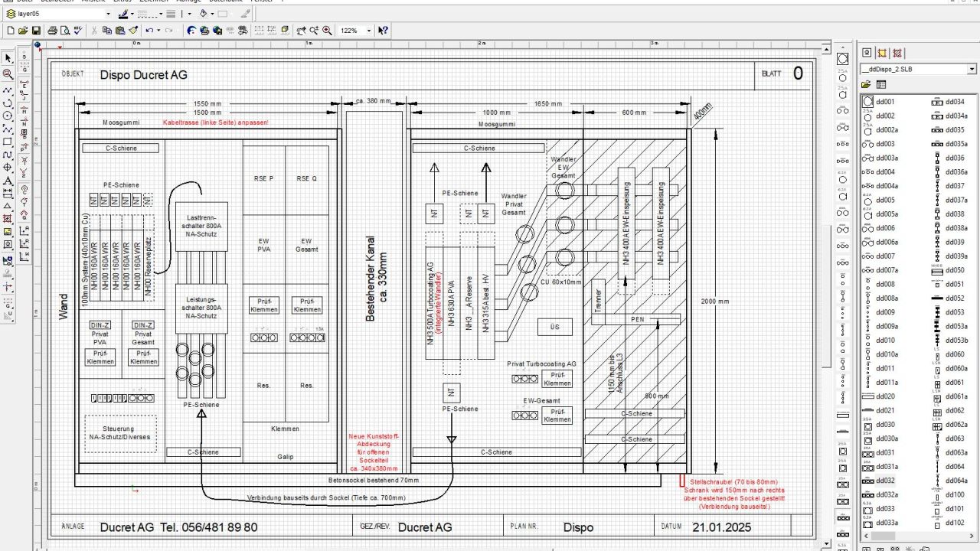This screenshot has height=551, width=980.
Task: Click the zoom magnifier in top toolbar
Action: pos(327,31)
